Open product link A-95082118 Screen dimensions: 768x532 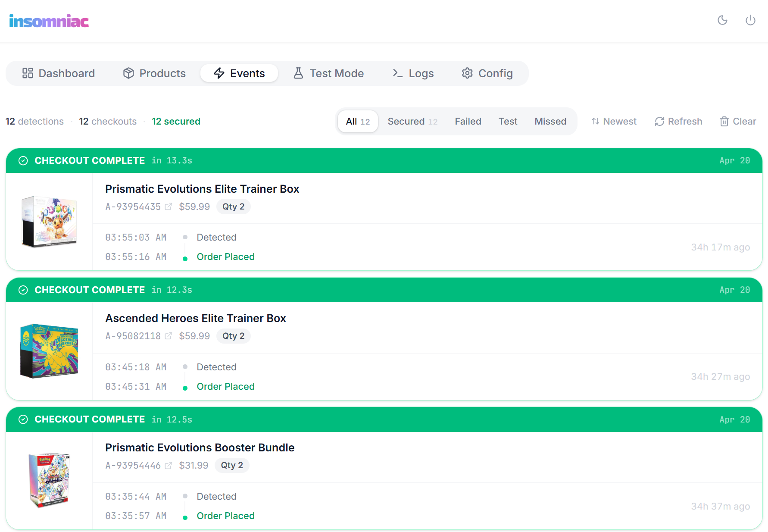pos(133,336)
